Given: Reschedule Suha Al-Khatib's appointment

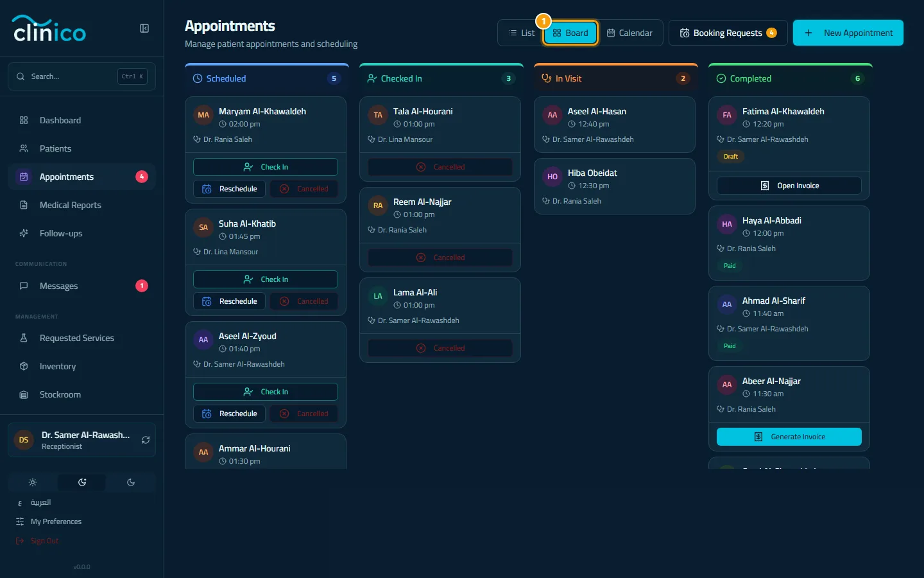Looking at the screenshot, I should pyautogui.click(x=230, y=301).
